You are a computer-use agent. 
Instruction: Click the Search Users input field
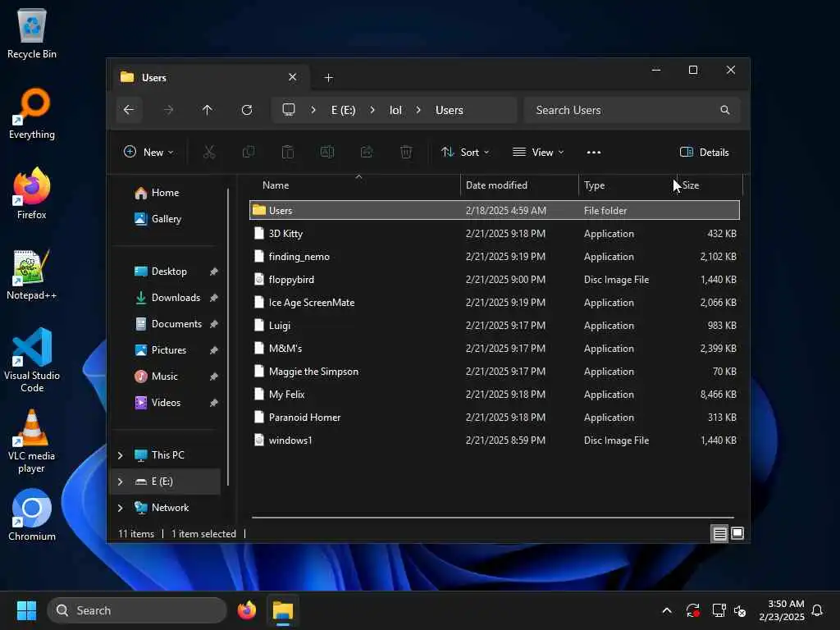[632, 110]
